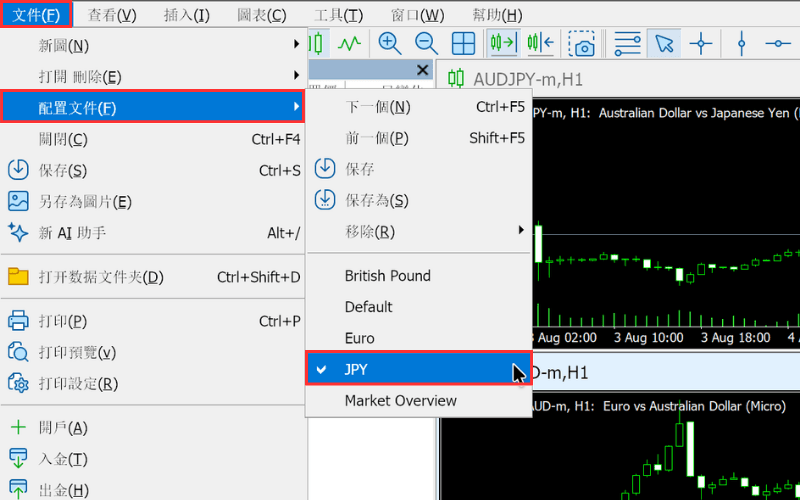Switch chart to candlesticks toolbar icon
This screenshot has height=500, width=800.
coord(317,43)
